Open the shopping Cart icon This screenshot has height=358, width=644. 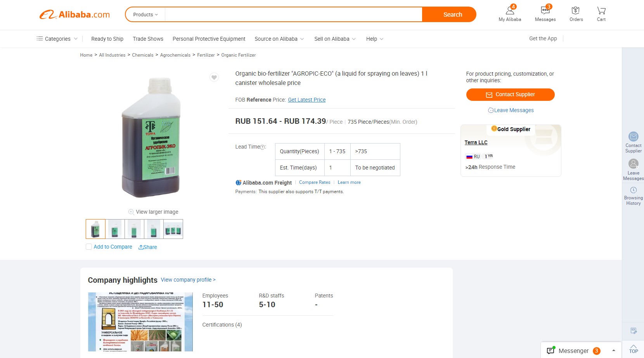click(x=601, y=11)
